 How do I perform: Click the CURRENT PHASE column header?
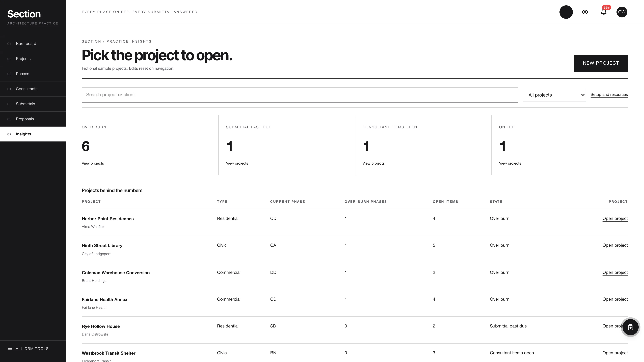click(x=287, y=202)
